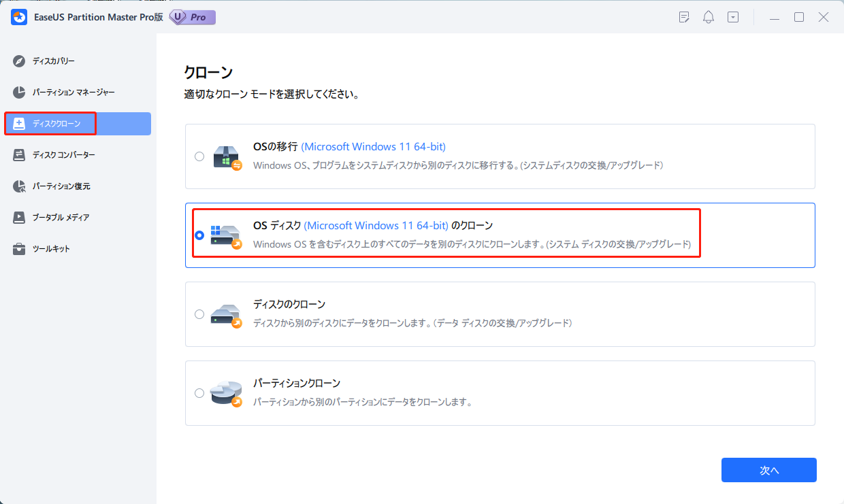The image size is (844, 504).
Task: Select ディスククローン in the left menu
Action: (x=57, y=123)
